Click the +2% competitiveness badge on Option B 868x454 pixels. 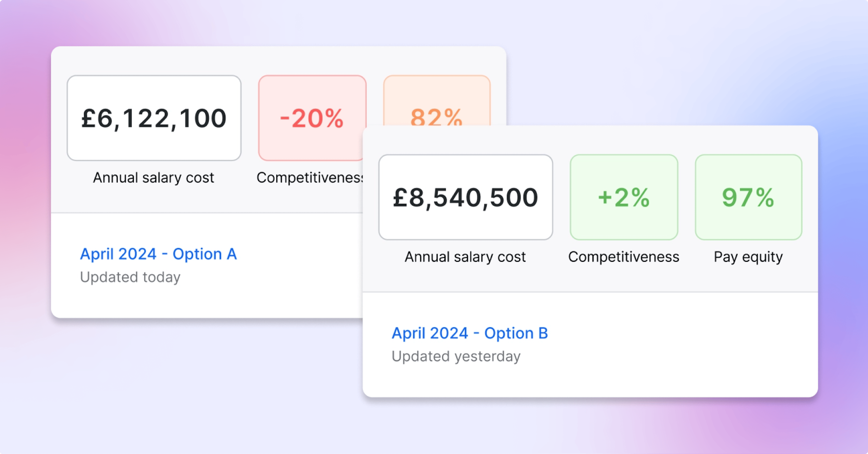coord(623,197)
